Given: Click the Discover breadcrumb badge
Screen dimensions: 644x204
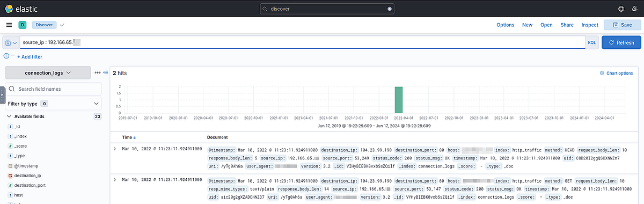Looking at the screenshot, I should (44, 25).
